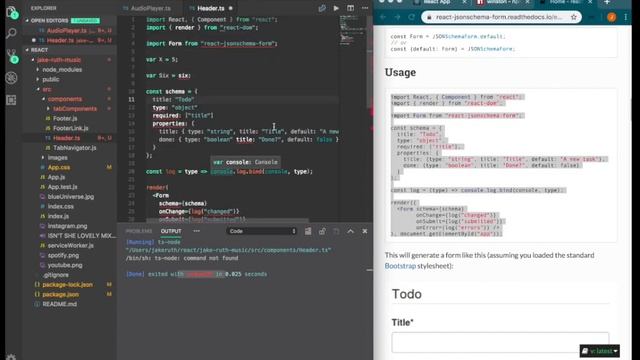Switch to the winston browser tab
The height and width of the screenshot is (360, 640).
click(502, 2)
